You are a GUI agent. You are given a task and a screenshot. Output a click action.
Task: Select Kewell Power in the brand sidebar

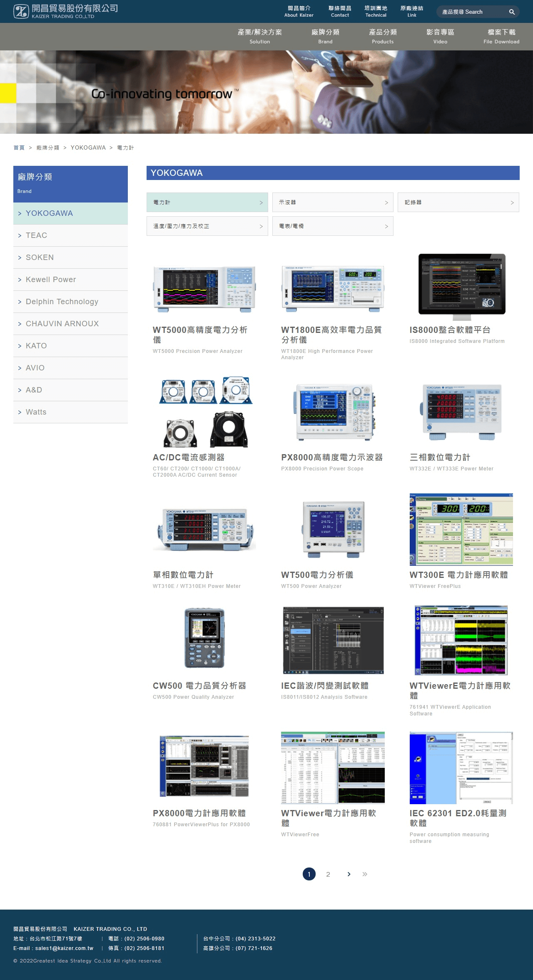[70, 280]
